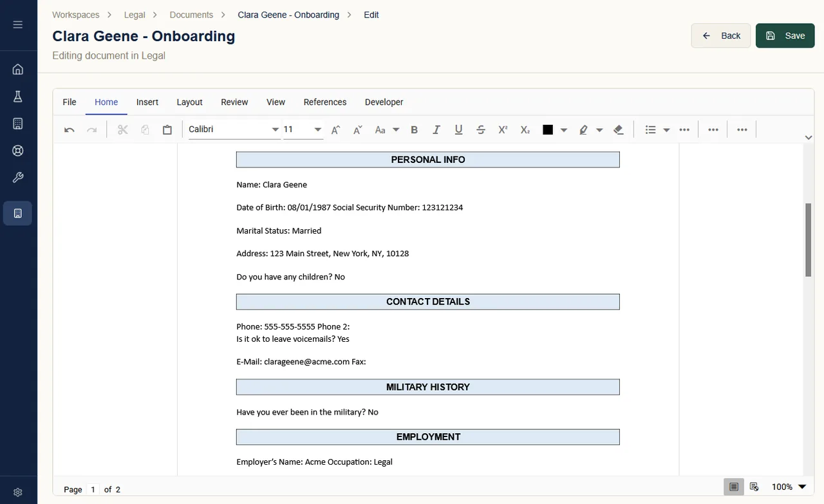Open the settings gear in sidebar
This screenshot has width=824, height=504.
pos(18,492)
